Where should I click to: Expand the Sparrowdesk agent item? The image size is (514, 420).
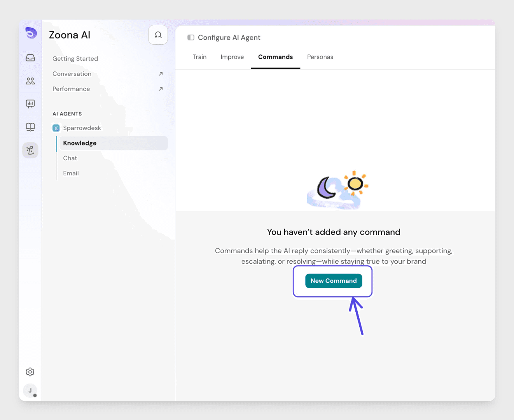click(x=82, y=128)
